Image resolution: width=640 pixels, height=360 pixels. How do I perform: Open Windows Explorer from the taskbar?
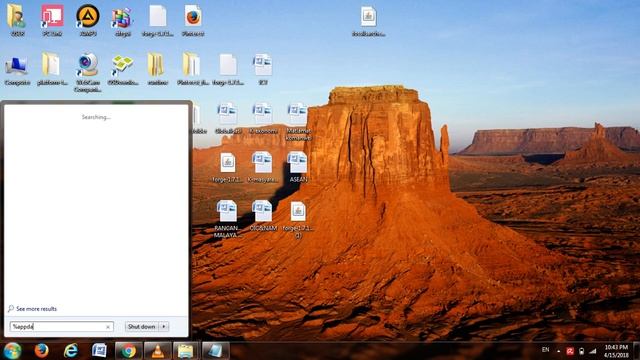(x=186, y=351)
